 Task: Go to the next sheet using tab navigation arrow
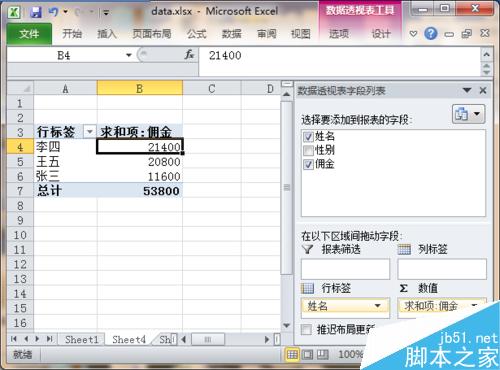pos(37,339)
